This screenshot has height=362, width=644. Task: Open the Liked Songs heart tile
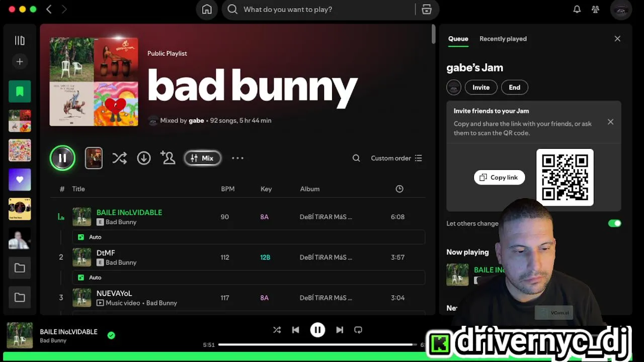click(20, 179)
